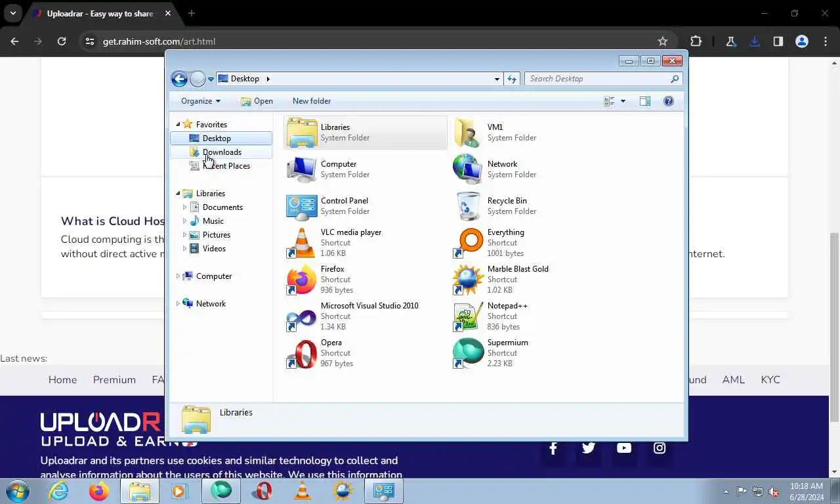
Task: Open Uploadrar YouTube icon in footer
Action: point(624,448)
